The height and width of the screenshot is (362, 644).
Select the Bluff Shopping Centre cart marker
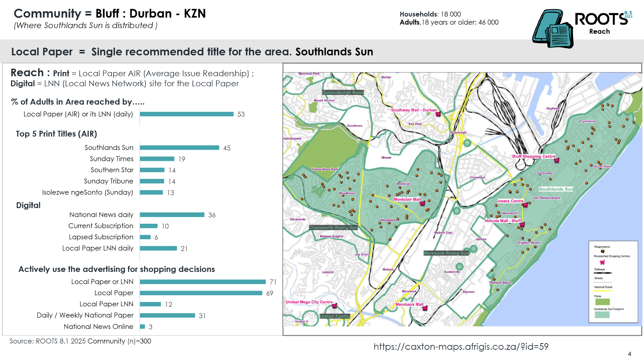(x=557, y=160)
